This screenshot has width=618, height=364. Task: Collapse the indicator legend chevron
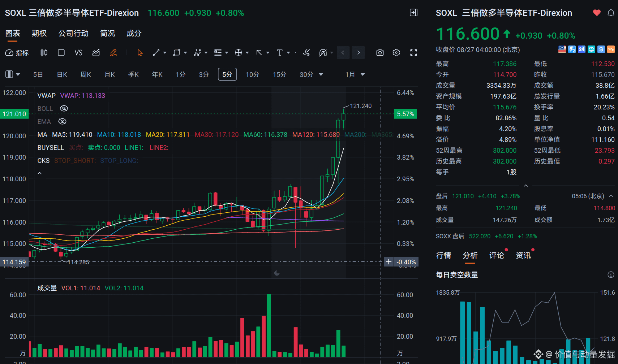click(x=40, y=173)
